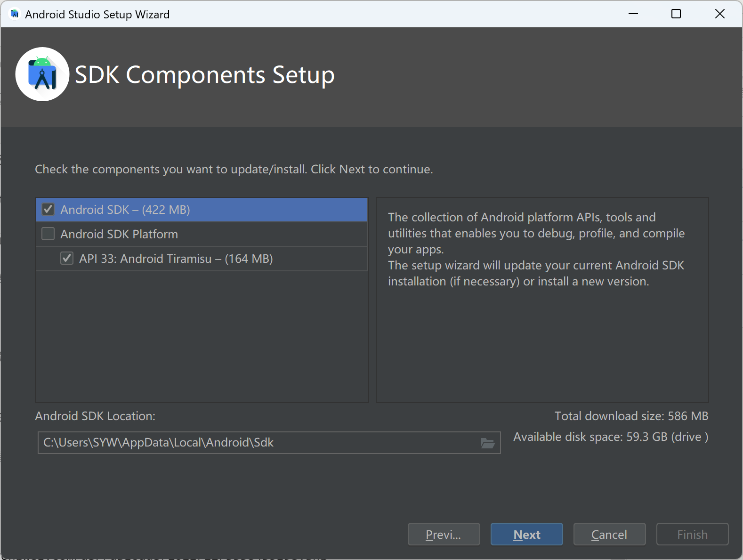Image resolution: width=743 pixels, height=560 pixels.
Task: Uncheck the API 33: Android Tiramisu checkbox
Action: [67, 258]
